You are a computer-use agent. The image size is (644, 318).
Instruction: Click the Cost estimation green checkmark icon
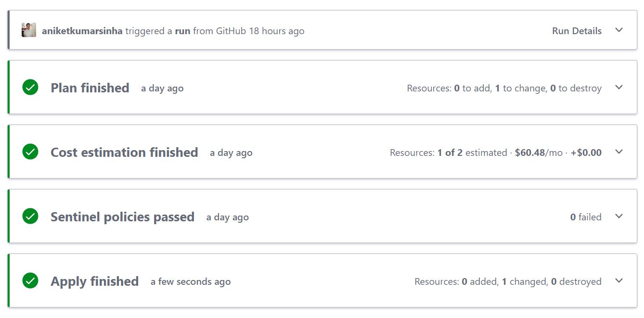coord(30,152)
